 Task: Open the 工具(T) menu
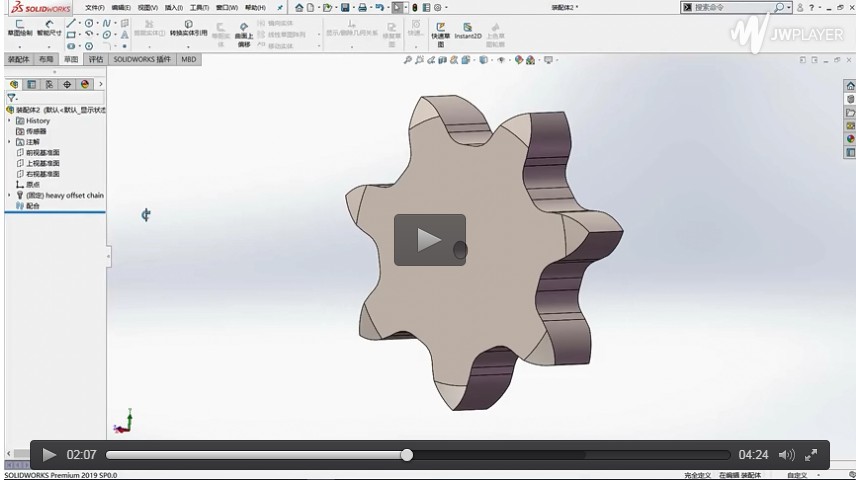pos(199,7)
